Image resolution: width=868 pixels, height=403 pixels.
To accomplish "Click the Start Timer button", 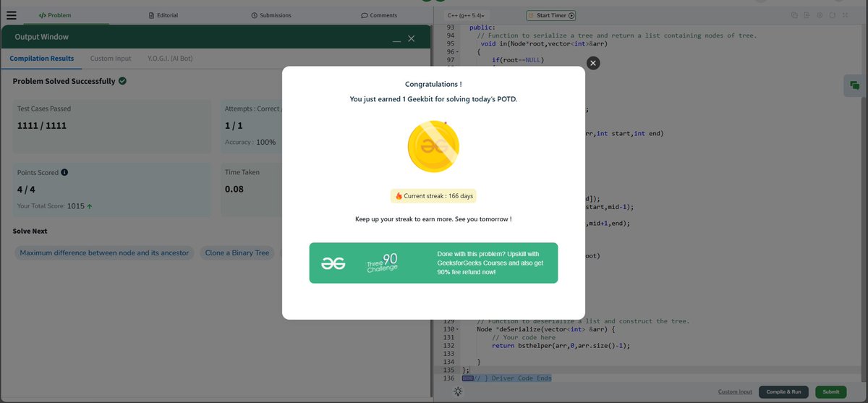I will coord(551,15).
